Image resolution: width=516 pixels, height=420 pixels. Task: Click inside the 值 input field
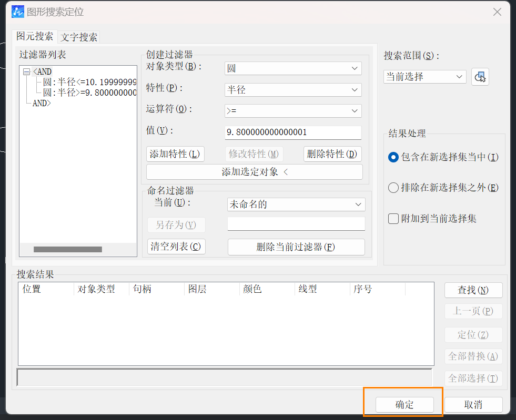[x=293, y=132]
